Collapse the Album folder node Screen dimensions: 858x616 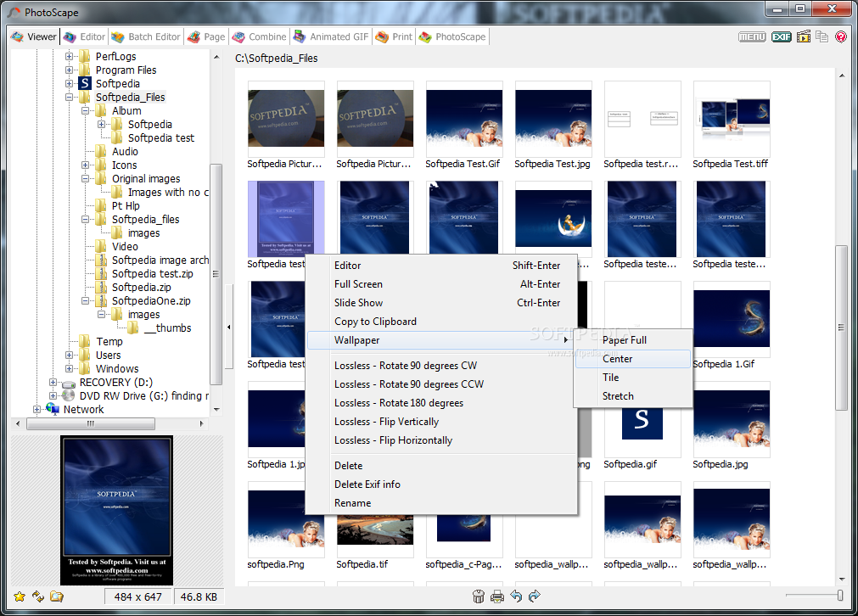tap(86, 110)
